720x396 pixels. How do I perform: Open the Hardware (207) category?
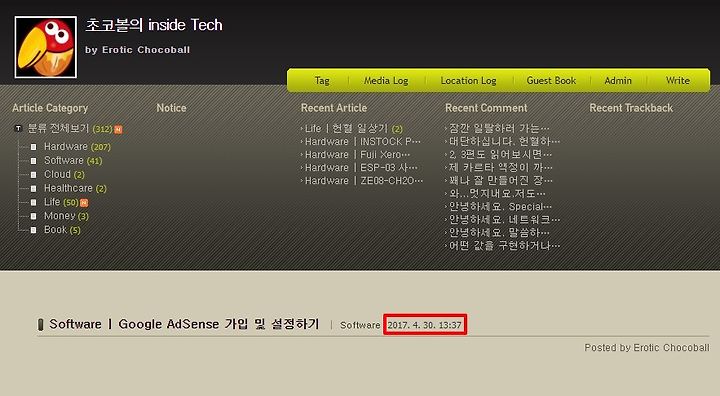click(x=77, y=147)
